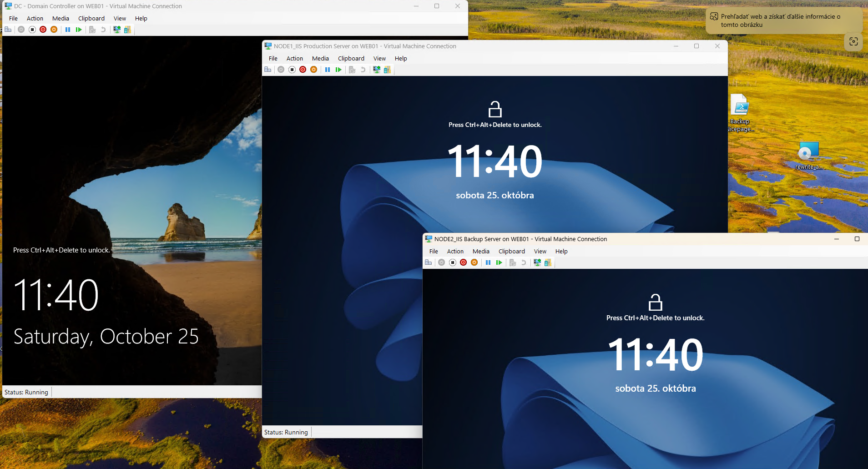Open View menu in NODE1 window

(x=379, y=59)
